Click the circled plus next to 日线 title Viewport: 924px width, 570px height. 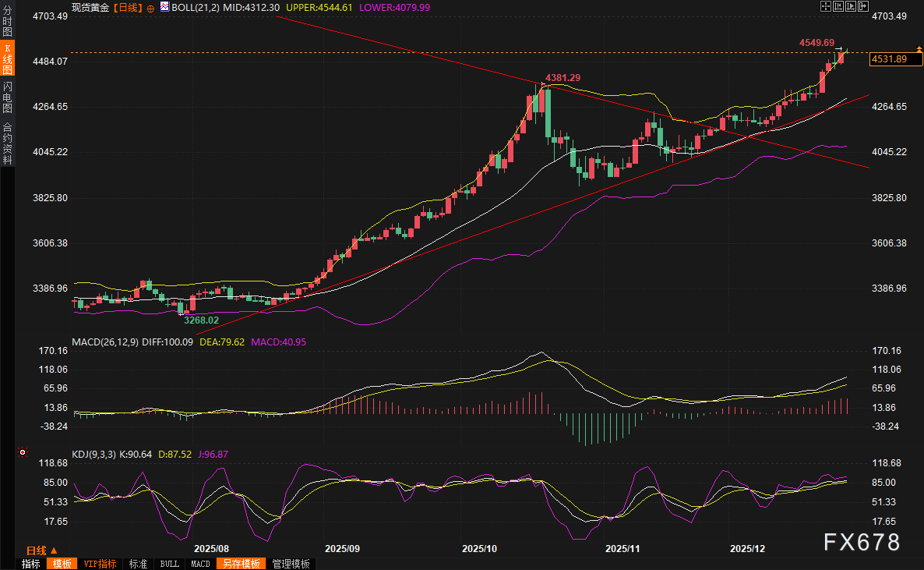[150, 7]
